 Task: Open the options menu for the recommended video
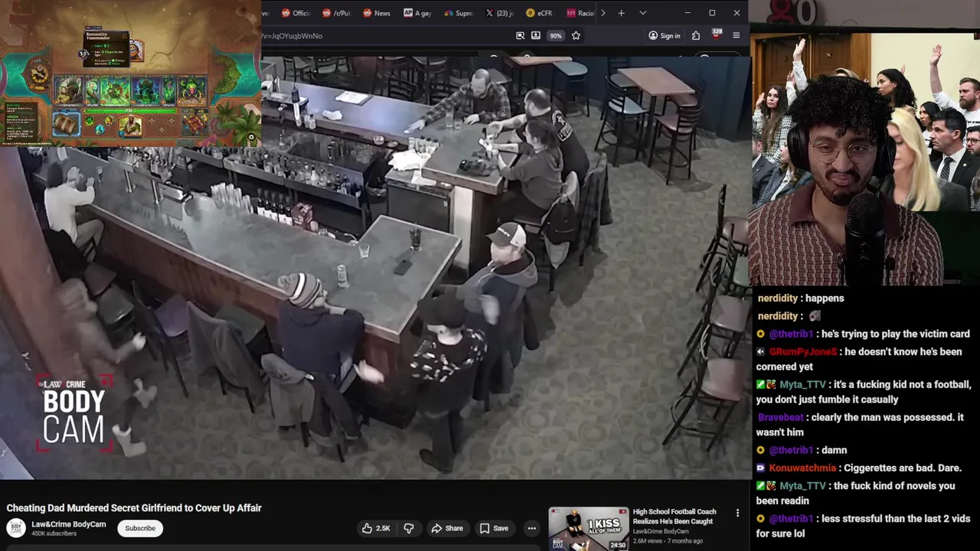point(737,513)
